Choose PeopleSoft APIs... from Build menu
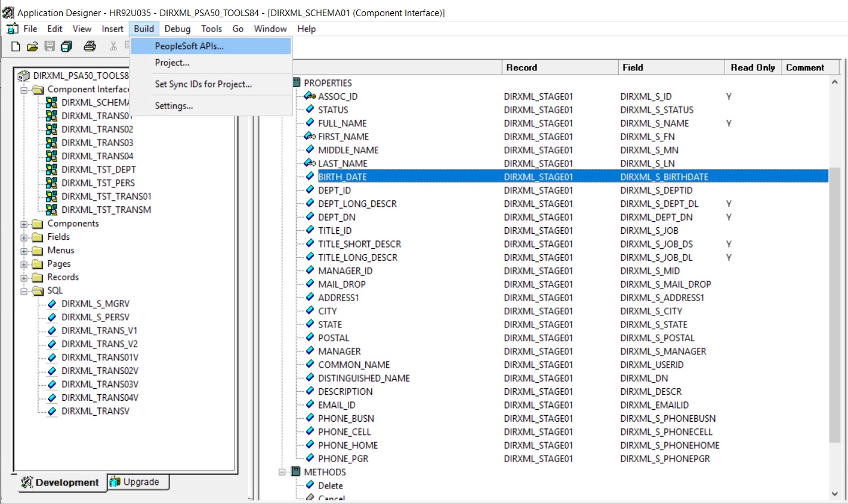 pyautogui.click(x=211, y=46)
